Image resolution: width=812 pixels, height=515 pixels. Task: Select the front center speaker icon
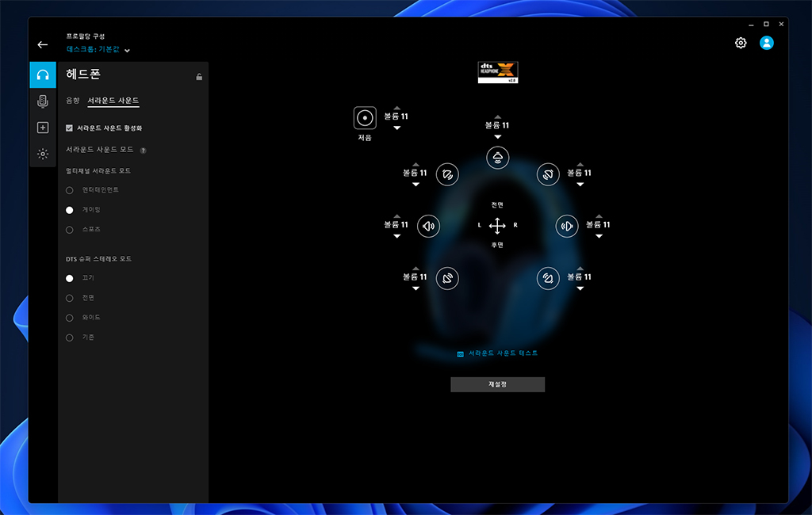497,158
